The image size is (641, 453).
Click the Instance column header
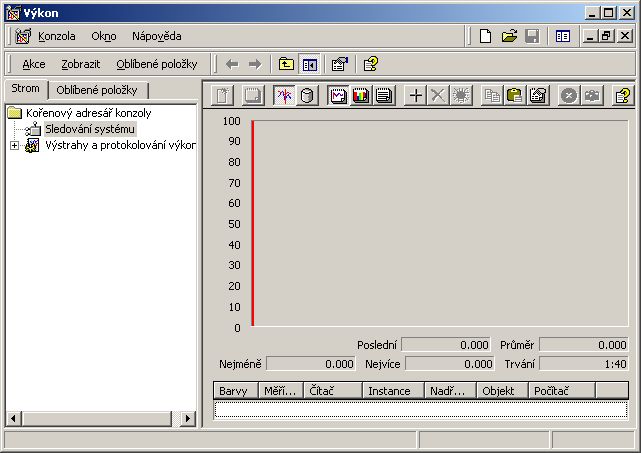(394, 390)
